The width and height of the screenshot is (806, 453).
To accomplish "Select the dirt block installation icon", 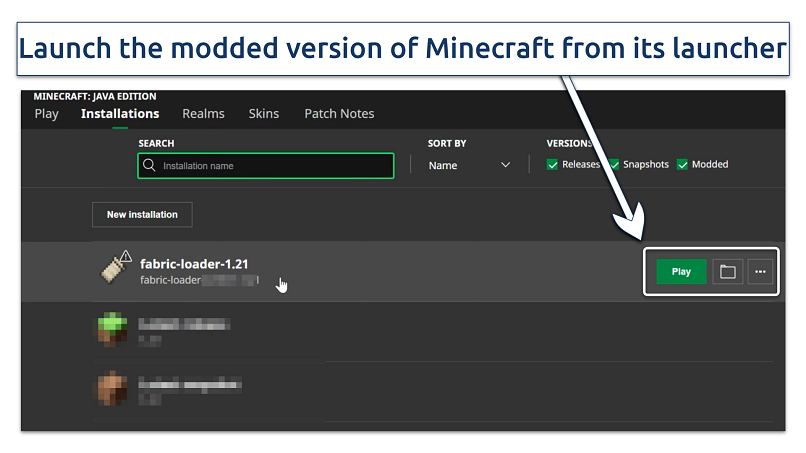I will (112, 389).
